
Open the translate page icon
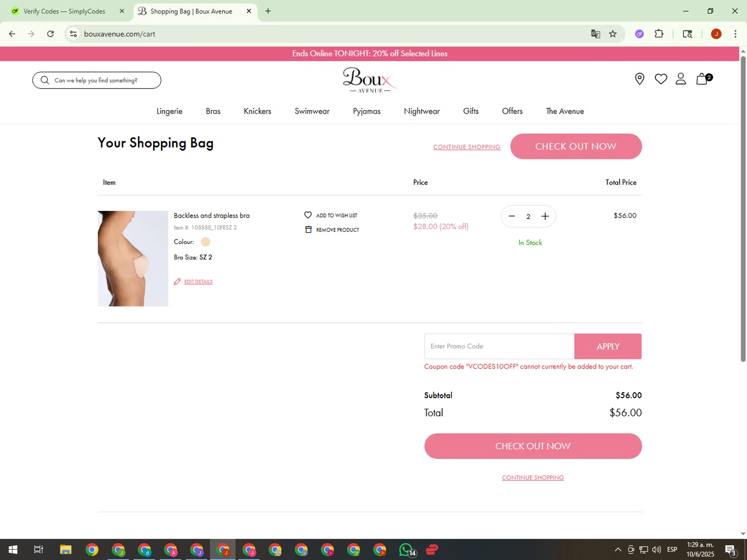click(596, 34)
